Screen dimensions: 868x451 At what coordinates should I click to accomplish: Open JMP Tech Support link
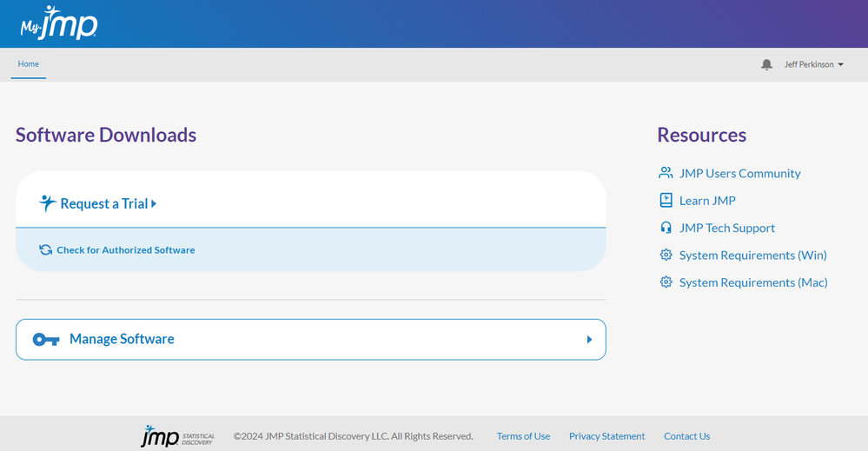coord(727,228)
